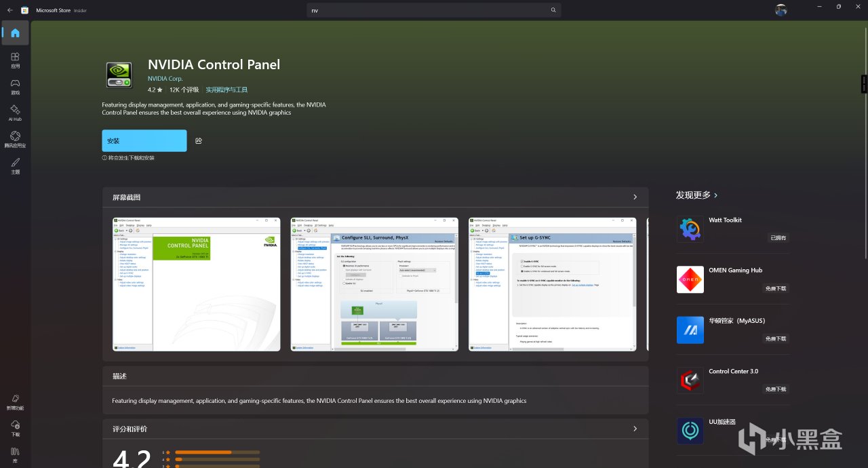Open the Discover more (发现更多) chevron
868x468 pixels.
[715, 195]
